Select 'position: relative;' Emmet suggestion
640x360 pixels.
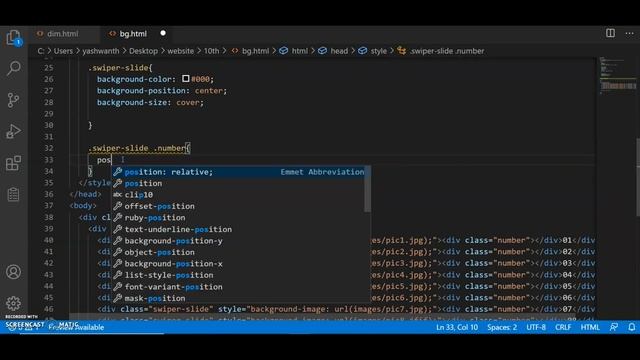point(241,172)
